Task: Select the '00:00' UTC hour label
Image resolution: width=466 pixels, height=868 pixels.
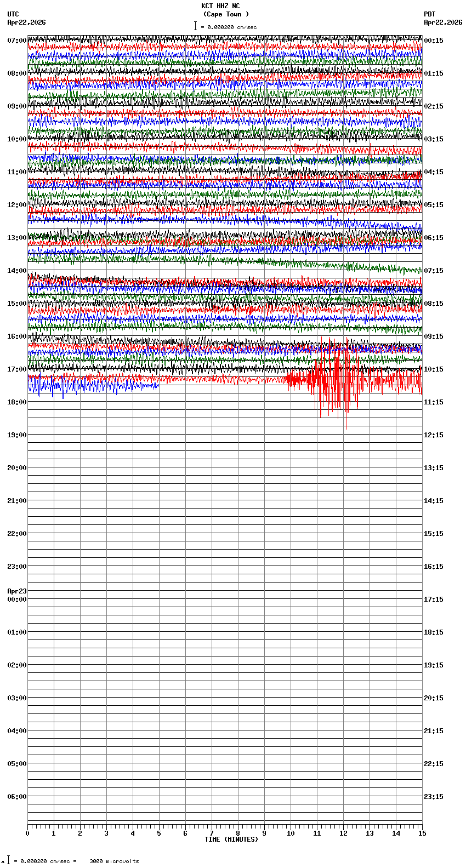Action: point(17,599)
